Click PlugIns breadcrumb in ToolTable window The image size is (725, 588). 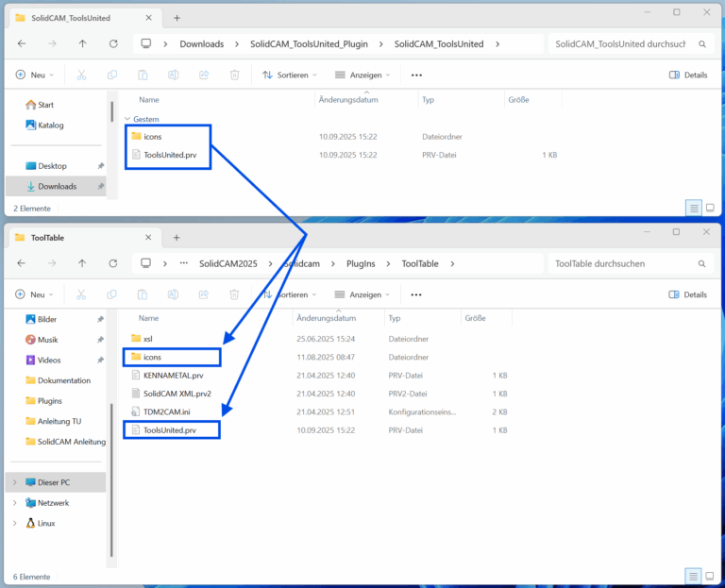(x=361, y=264)
